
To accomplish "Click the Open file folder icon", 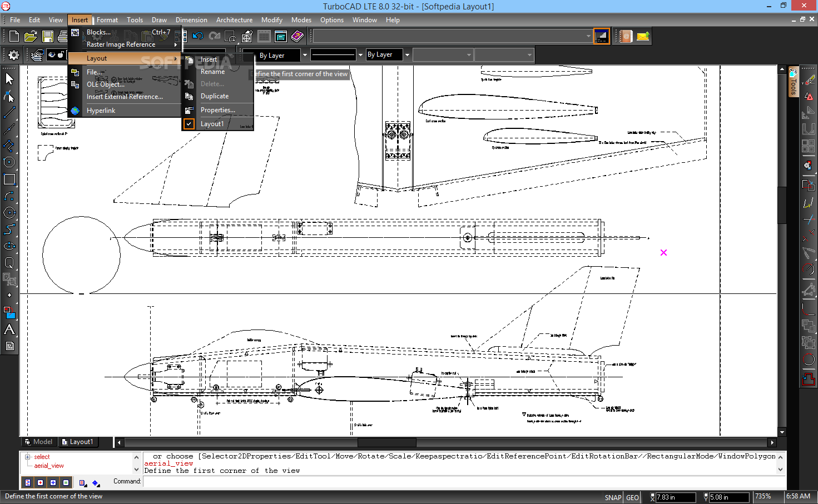I will (x=31, y=37).
